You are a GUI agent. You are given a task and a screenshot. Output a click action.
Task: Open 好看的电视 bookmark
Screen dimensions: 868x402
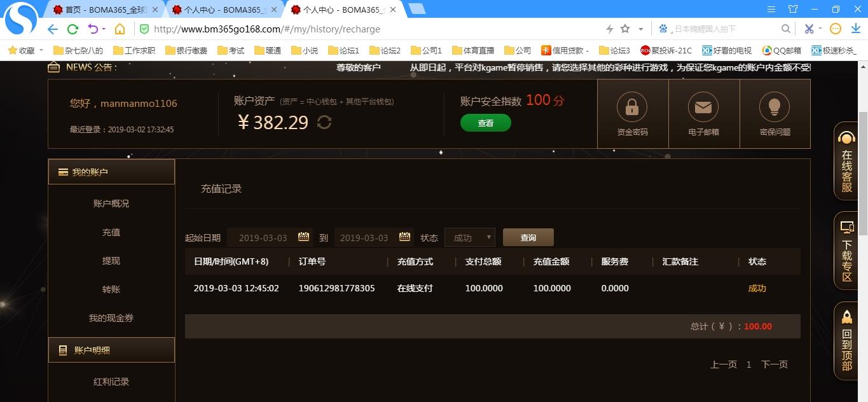click(727, 50)
